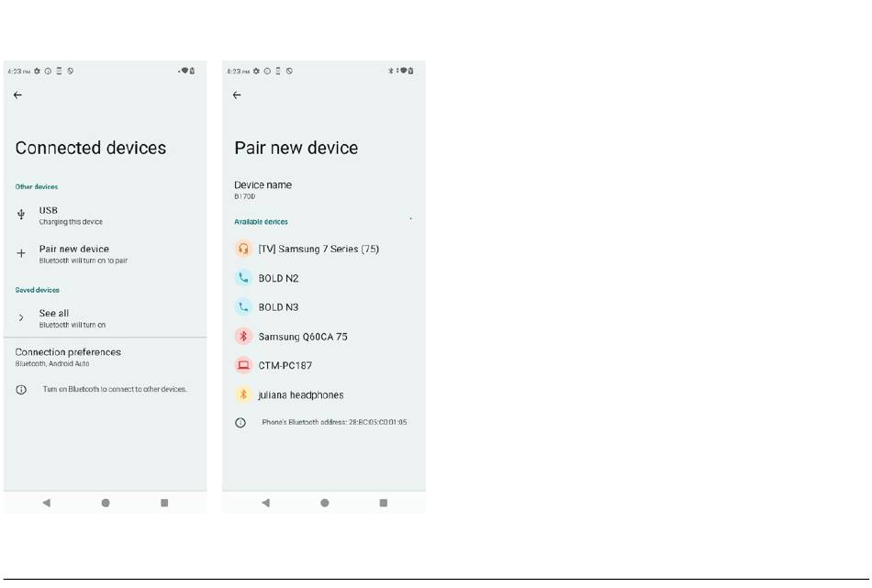Select CTM-PC187 device to pair
The width and height of the screenshot is (872, 588).
[285, 365]
